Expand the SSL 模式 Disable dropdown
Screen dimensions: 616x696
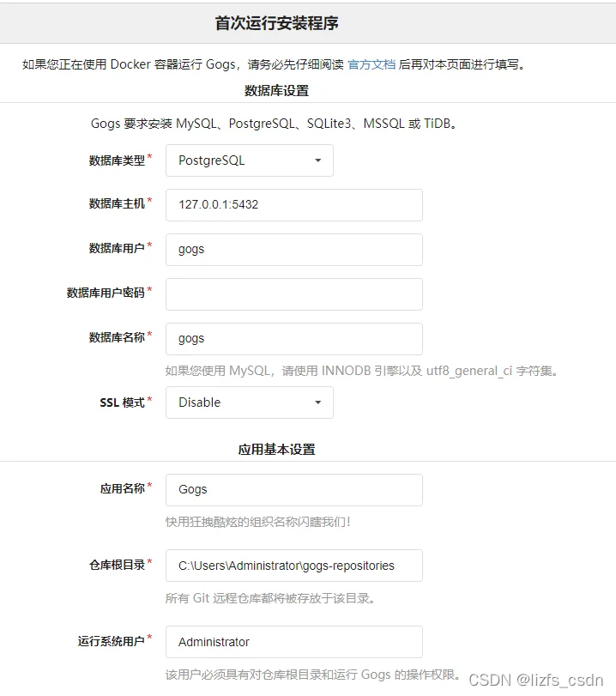point(250,402)
